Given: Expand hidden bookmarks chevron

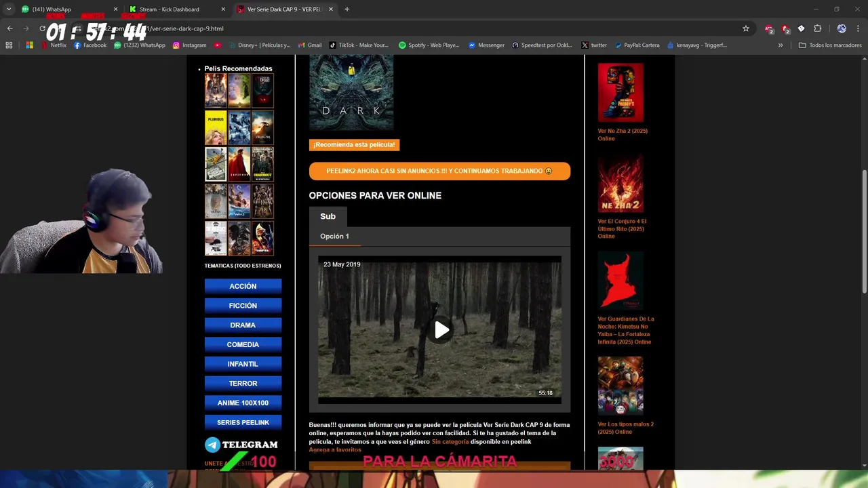Looking at the screenshot, I should pos(781,45).
